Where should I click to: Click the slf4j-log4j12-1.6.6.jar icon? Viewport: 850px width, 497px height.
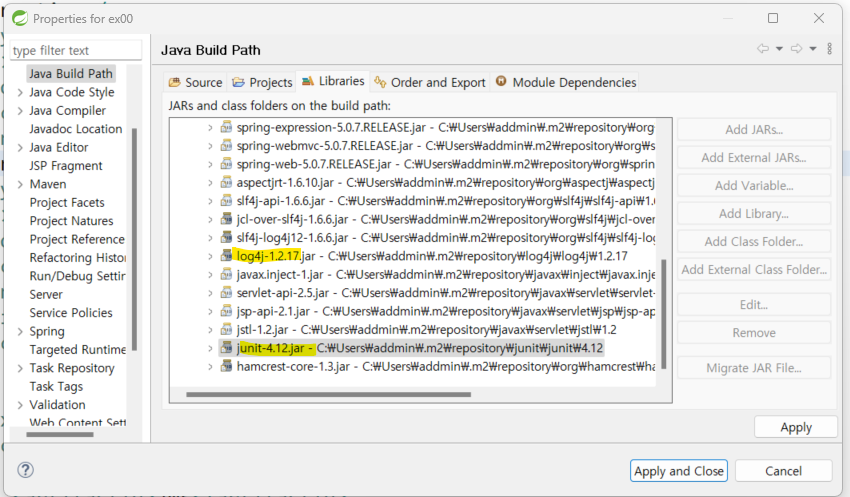coord(226,238)
